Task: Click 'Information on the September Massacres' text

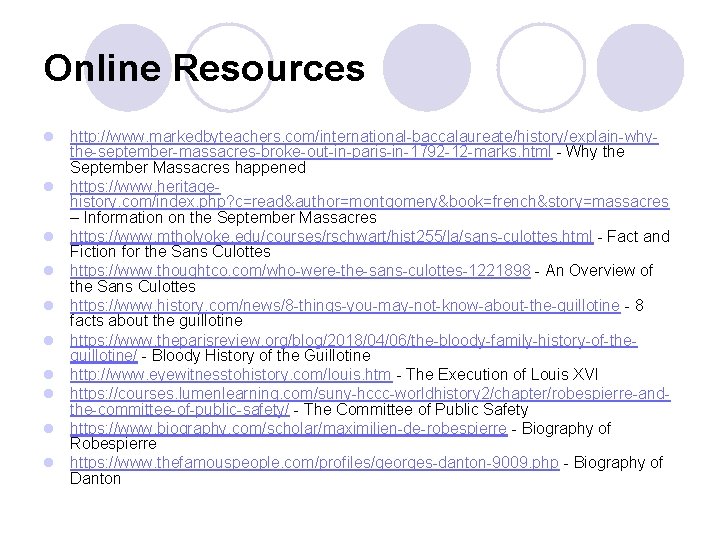Action: click(230, 217)
